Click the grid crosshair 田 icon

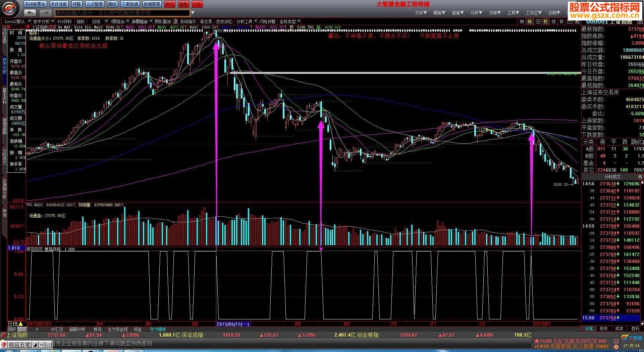point(538,21)
